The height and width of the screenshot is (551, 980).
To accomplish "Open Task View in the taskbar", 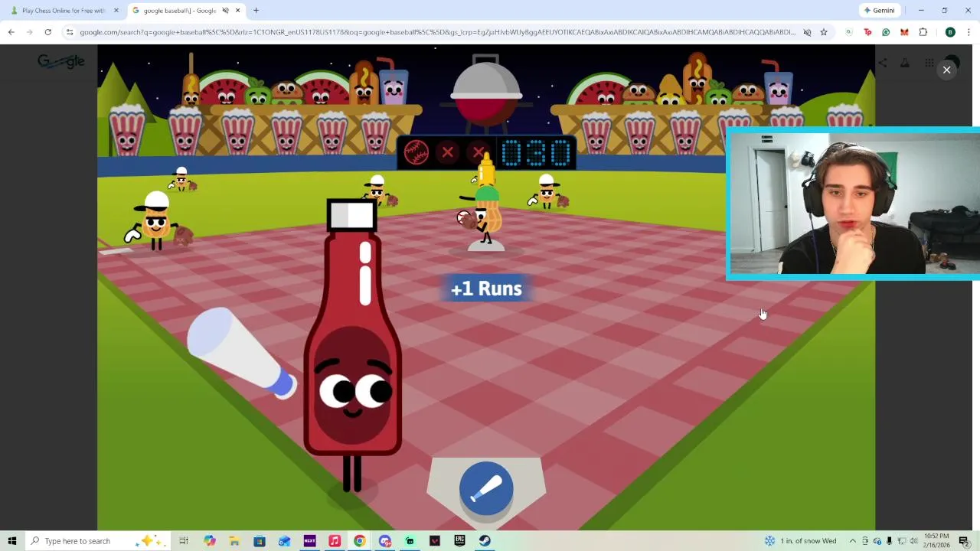I will [184, 541].
